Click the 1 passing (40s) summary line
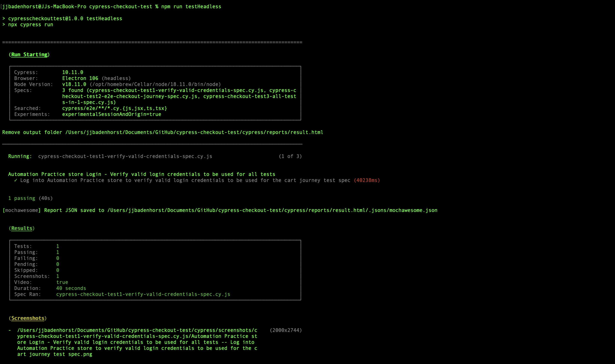The width and height of the screenshot is (615, 364). [30, 198]
